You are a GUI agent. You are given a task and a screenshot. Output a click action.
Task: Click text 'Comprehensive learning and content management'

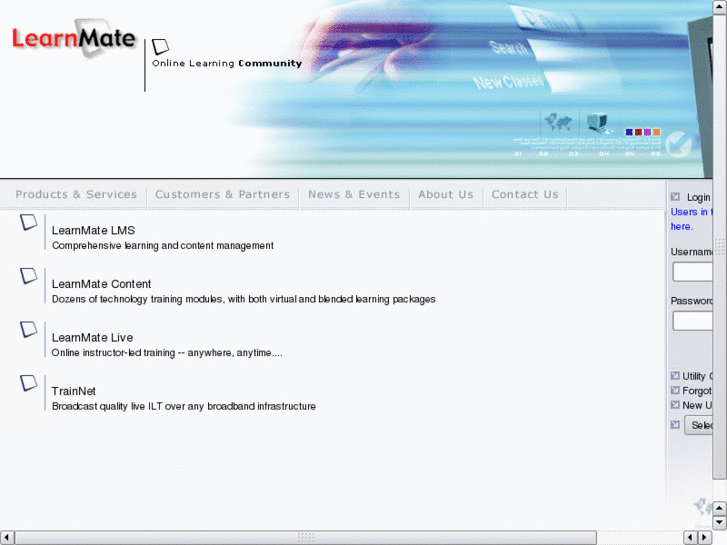pos(163,245)
